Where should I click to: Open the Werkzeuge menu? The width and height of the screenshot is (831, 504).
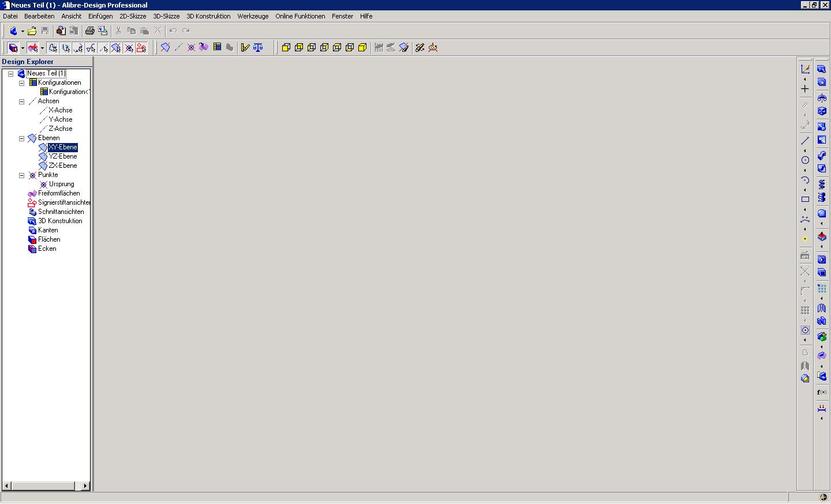253,16
